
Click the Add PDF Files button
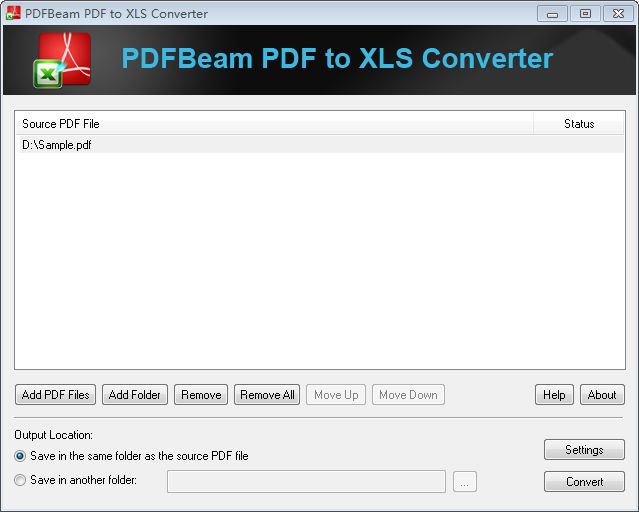coord(55,395)
